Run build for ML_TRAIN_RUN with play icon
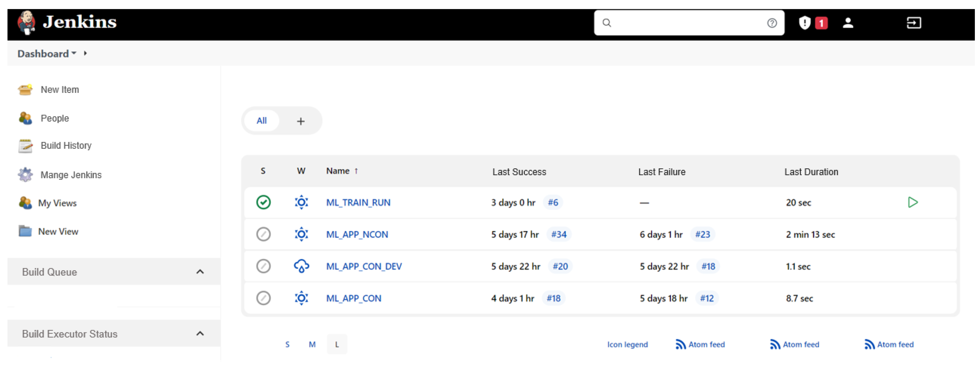The width and height of the screenshot is (980, 369). (912, 202)
